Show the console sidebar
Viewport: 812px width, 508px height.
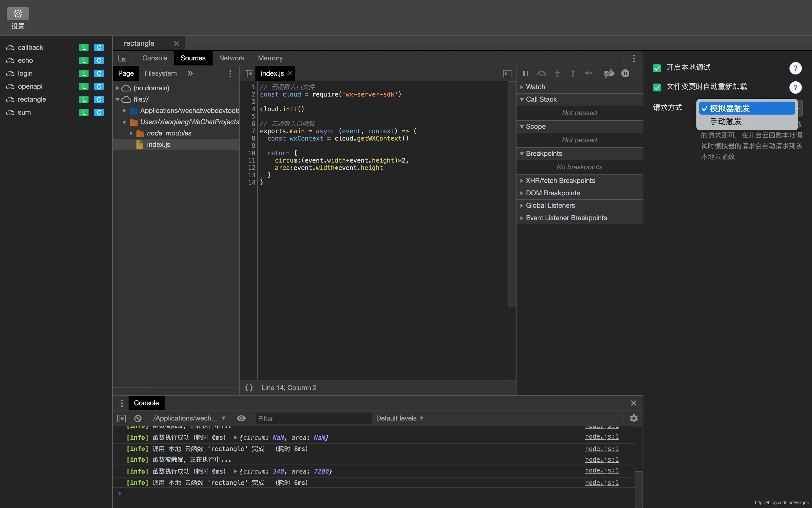[x=122, y=418]
